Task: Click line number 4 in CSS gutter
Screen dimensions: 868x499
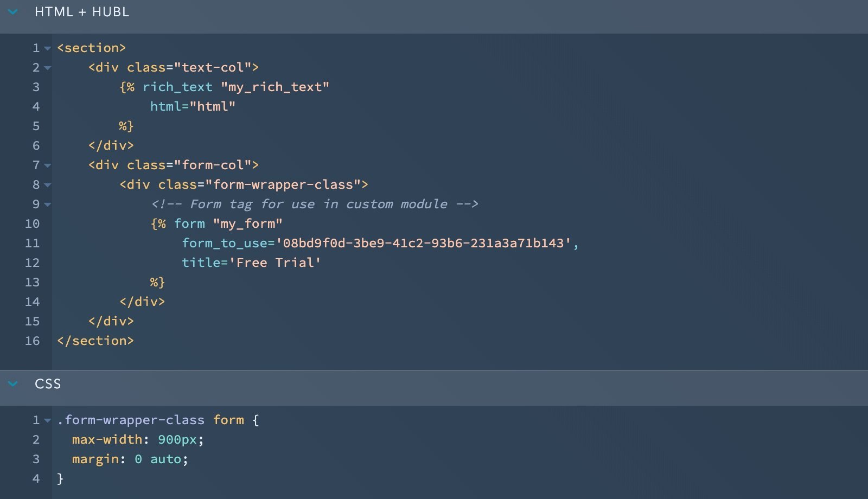Action: (36, 478)
